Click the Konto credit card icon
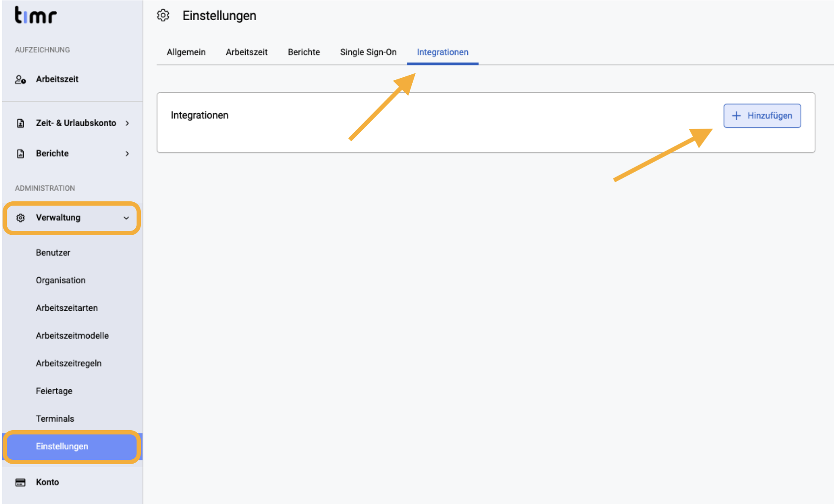The height and width of the screenshot is (504, 834). click(20, 482)
